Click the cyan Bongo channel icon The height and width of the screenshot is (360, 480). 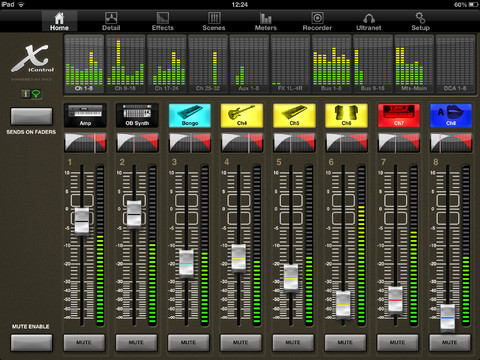click(x=190, y=115)
